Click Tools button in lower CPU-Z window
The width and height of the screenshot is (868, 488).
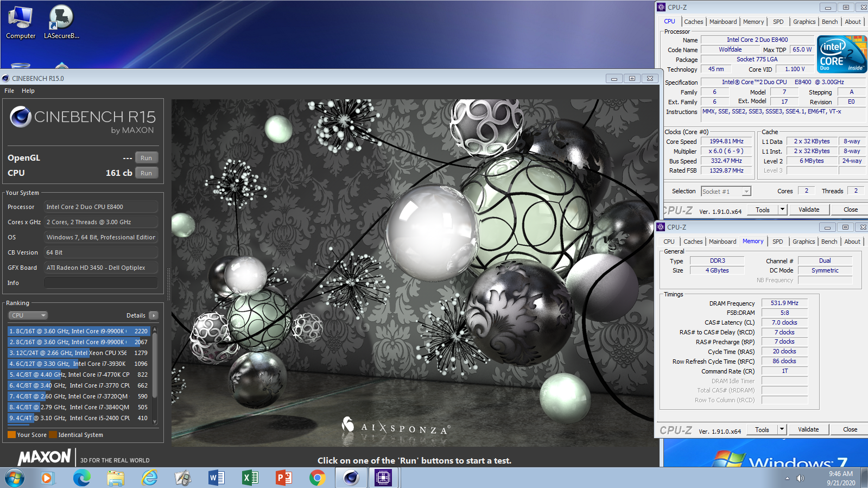pos(762,429)
